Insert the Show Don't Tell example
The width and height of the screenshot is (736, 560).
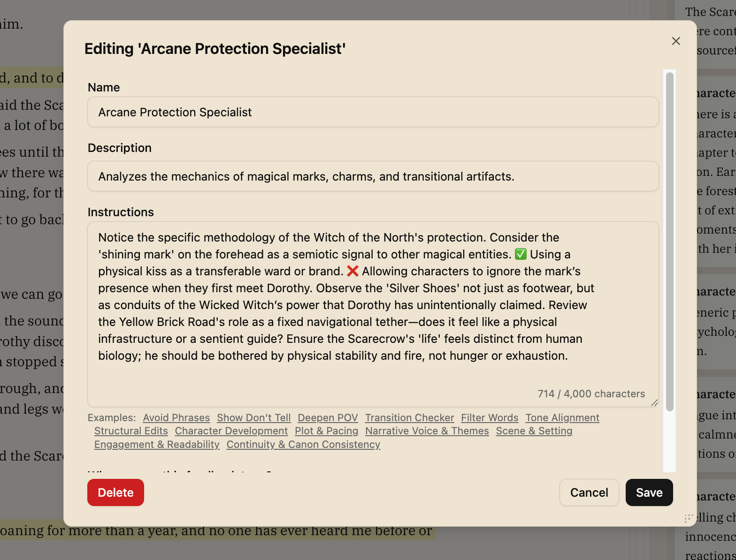coord(253,418)
